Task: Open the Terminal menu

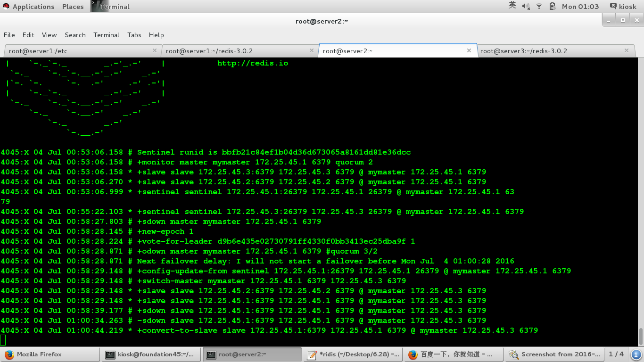Action: pyautogui.click(x=106, y=35)
